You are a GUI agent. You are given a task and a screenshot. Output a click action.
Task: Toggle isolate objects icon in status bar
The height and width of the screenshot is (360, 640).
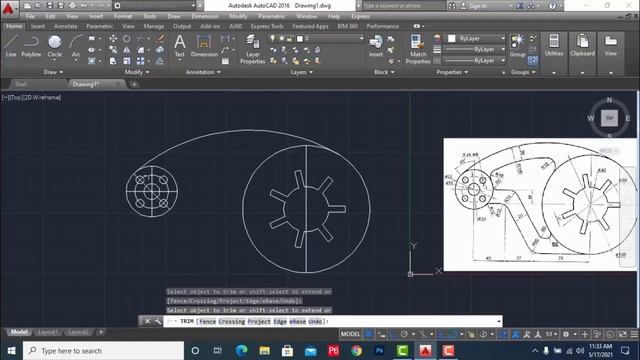[597, 334]
